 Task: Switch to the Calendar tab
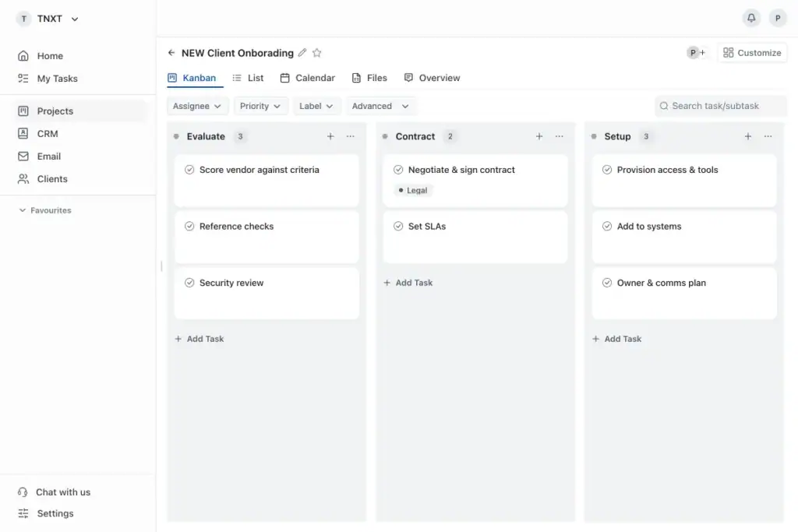(308, 78)
